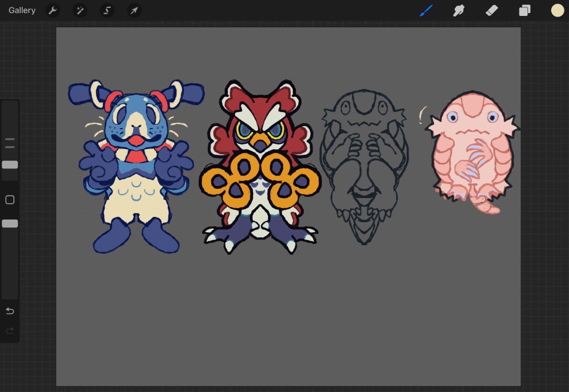Open the Layers panel
The width and height of the screenshot is (569, 392).
(x=525, y=11)
